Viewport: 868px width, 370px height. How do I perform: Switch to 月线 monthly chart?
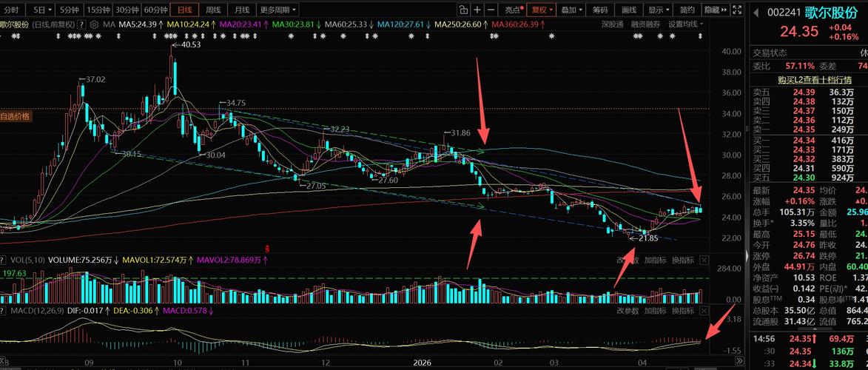pos(241,10)
